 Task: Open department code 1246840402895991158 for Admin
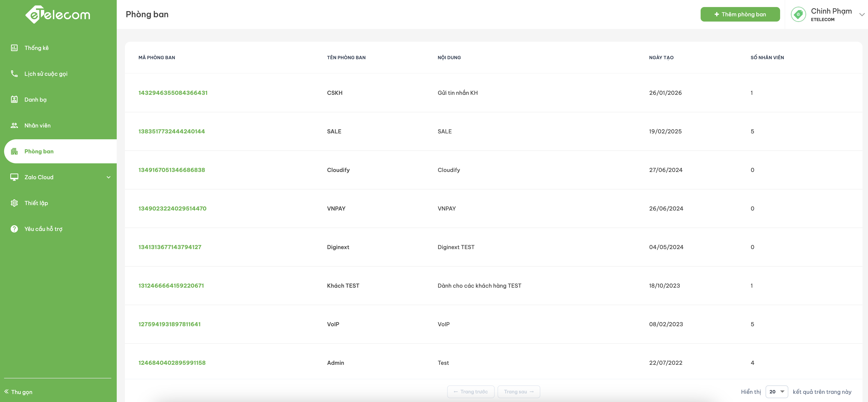(172, 363)
